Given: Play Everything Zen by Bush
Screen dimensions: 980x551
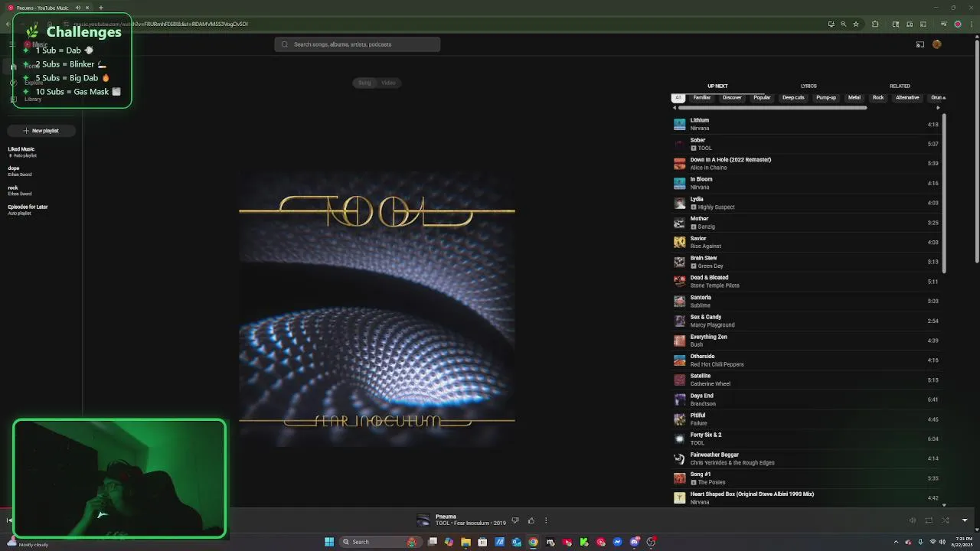Looking at the screenshot, I should [806, 341].
